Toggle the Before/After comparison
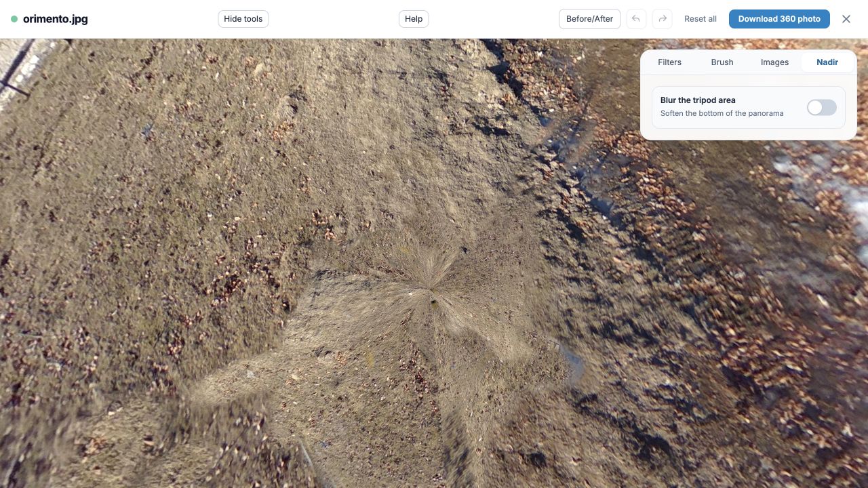 (589, 19)
